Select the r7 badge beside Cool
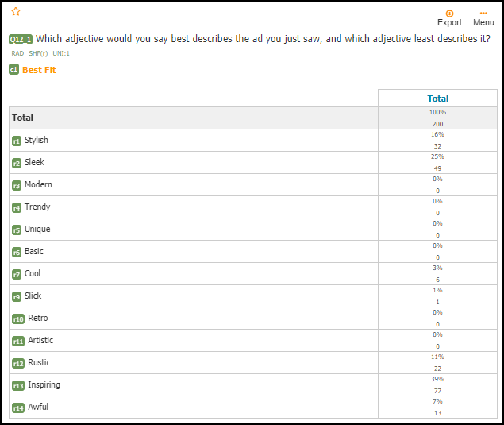The height and width of the screenshot is (425, 504). pyautogui.click(x=17, y=274)
